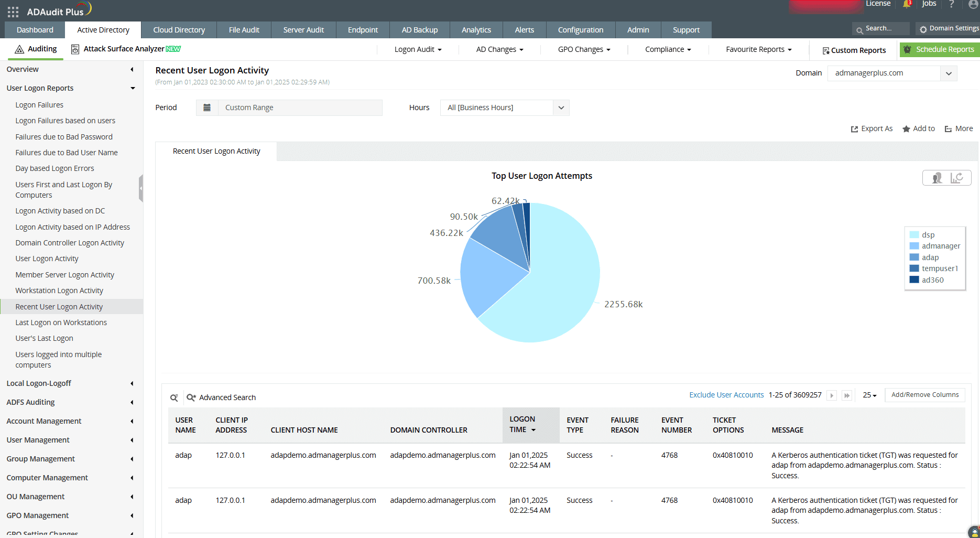Open the user profile icon
Viewport: 980px width, 538px height.
tap(973, 5)
